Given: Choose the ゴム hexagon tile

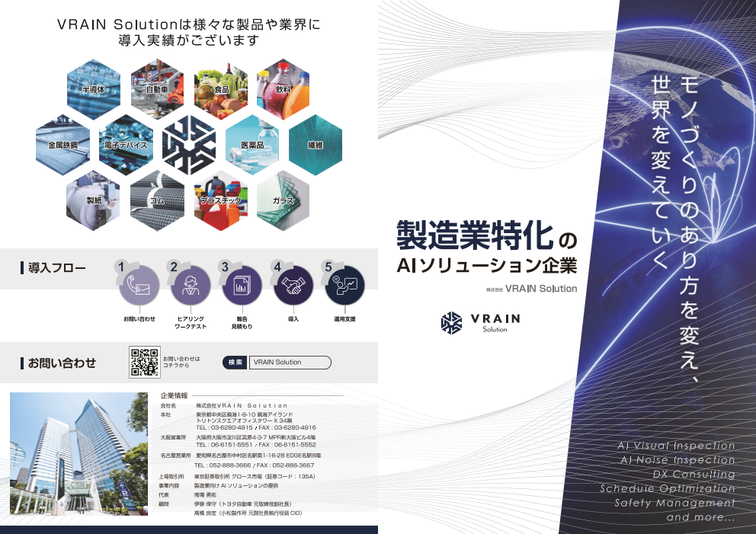Looking at the screenshot, I should pyautogui.click(x=157, y=200).
